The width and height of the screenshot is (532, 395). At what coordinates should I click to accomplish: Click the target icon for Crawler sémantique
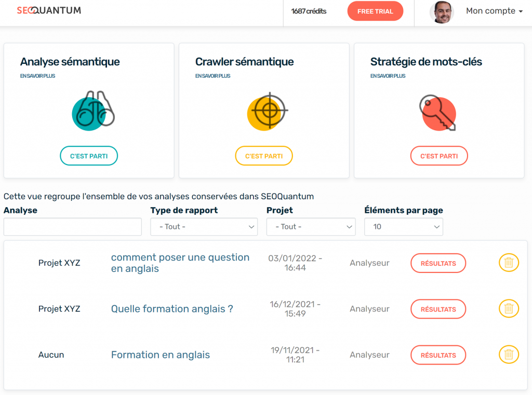click(x=267, y=111)
